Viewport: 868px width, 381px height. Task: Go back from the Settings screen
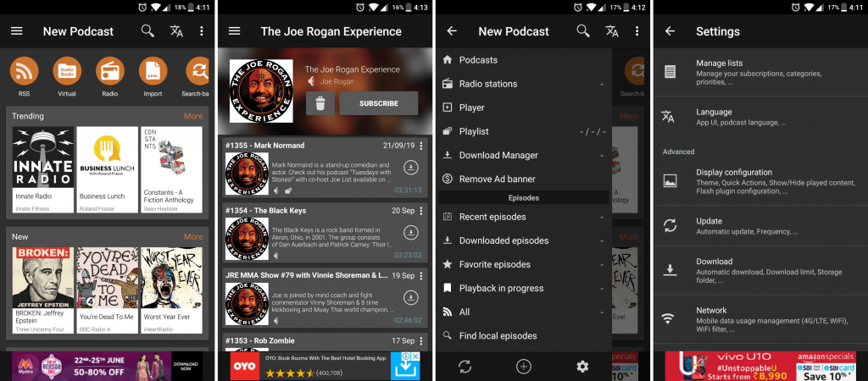click(670, 31)
